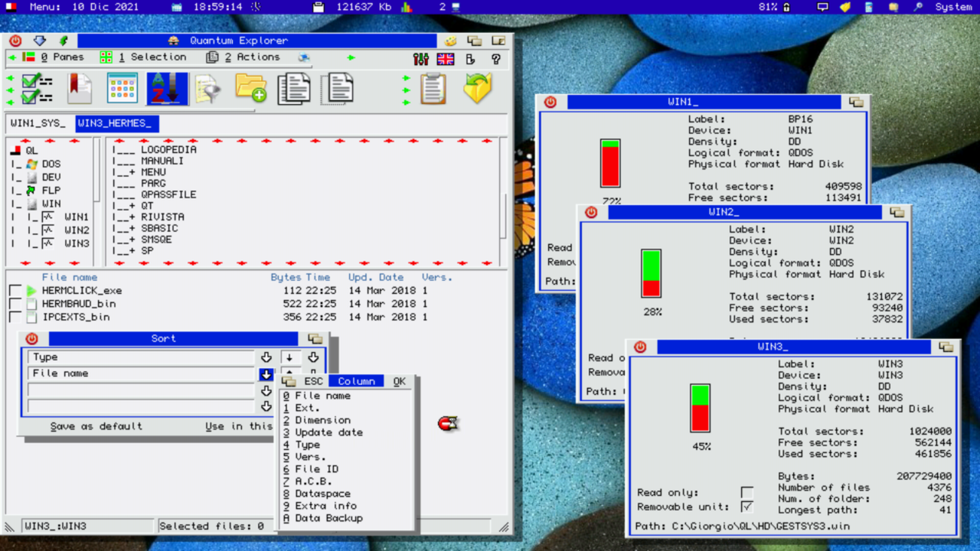
Task: Open the 2 Actions menu
Action: [252, 57]
